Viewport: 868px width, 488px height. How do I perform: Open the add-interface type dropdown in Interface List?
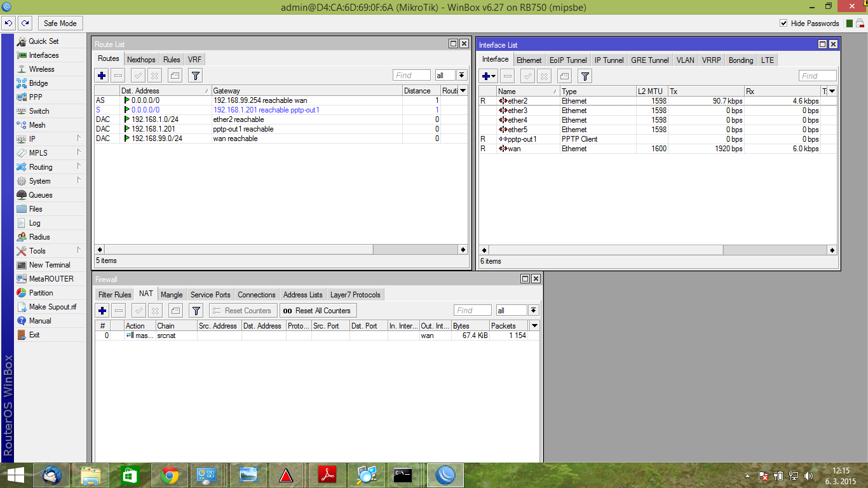click(x=489, y=76)
